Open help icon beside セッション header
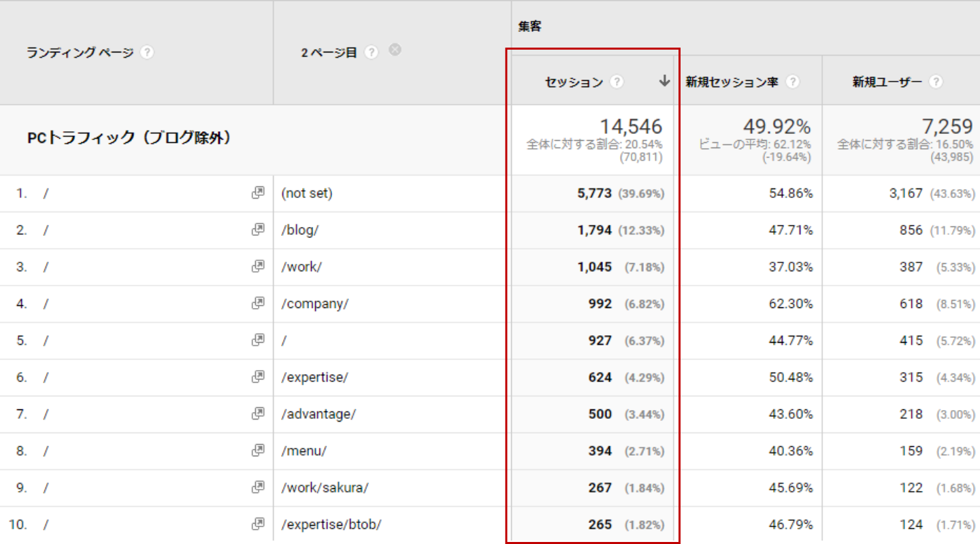980x544 pixels. tap(617, 82)
